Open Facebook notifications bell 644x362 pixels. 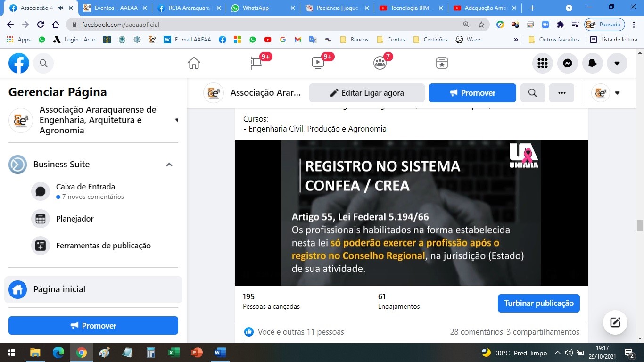pos(593,63)
